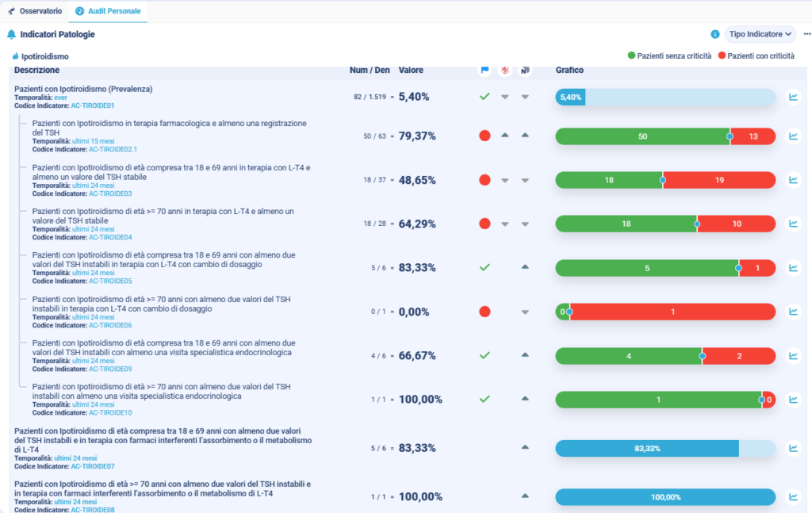
Task: Click the red status circle in the AC-TIROIDE03 row
Action: pyautogui.click(x=485, y=180)
